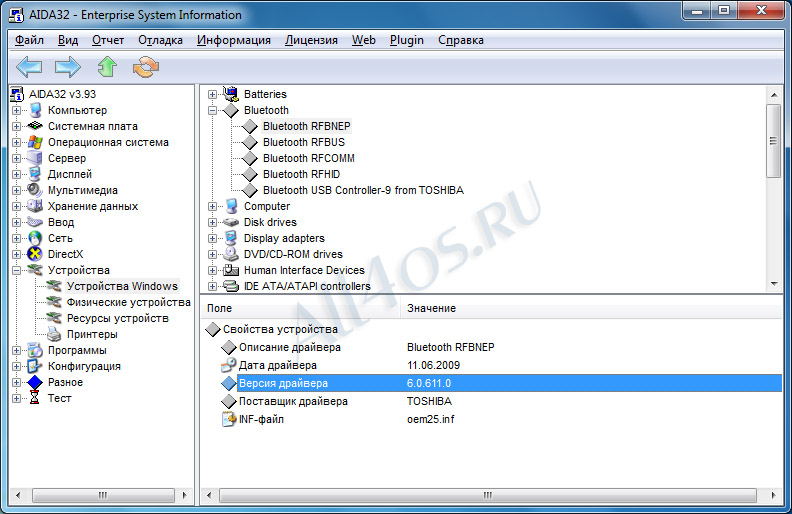
Task: Click the Системная плата motherboard icon
Action: click(35, 126)
